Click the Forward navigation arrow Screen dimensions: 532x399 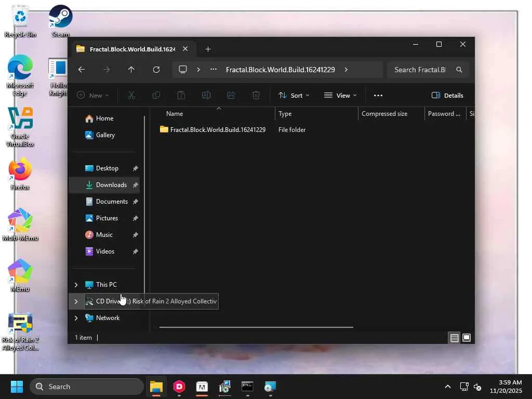[x=107, y=70]
